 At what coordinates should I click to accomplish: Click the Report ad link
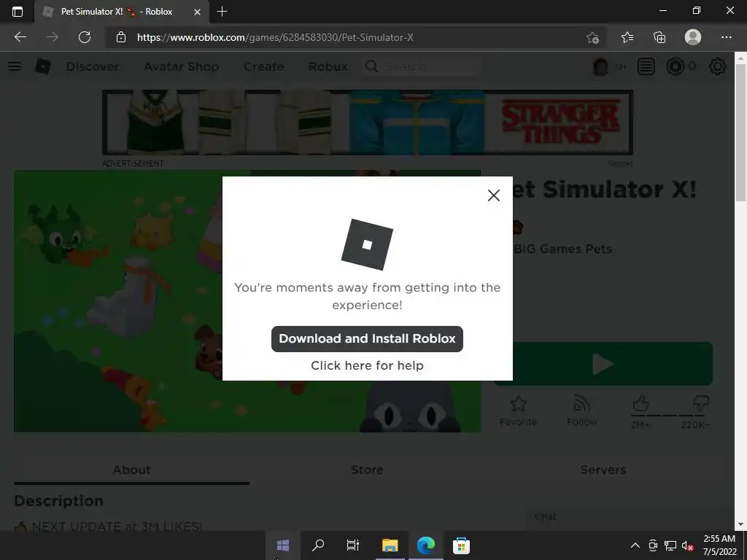(621, 163)
